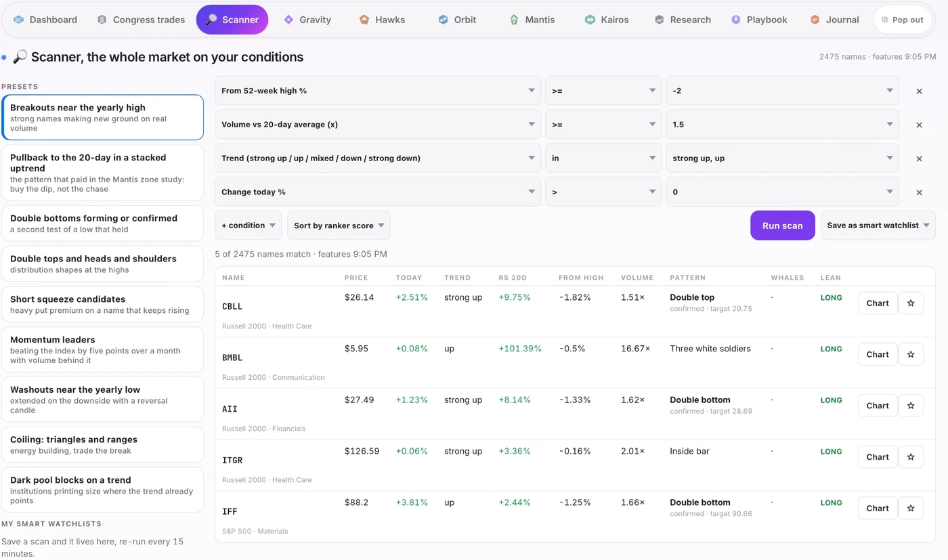Image resolution: width=948 pixels, height=560 pixels.
Task: Star the AII row as favorite
Action: click(911, 406)
